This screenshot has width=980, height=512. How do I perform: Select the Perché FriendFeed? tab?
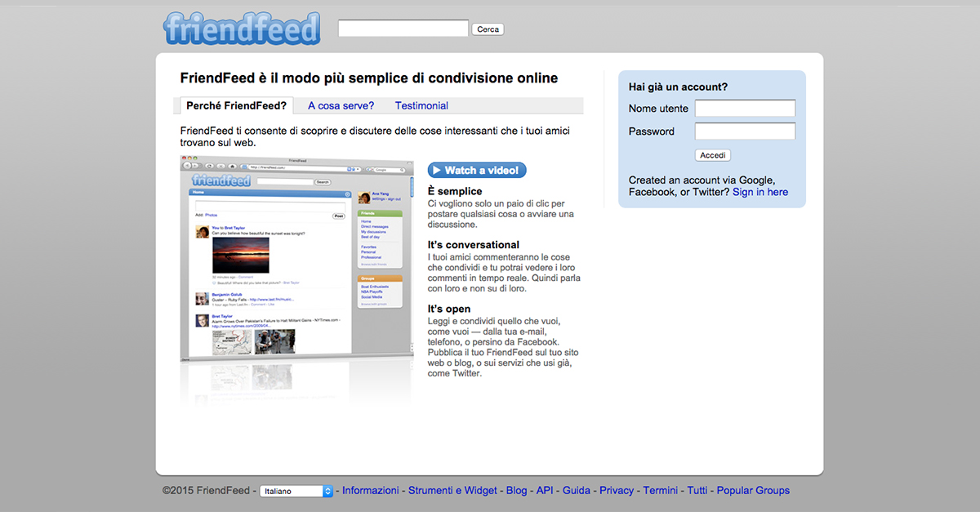coord(236,105)
